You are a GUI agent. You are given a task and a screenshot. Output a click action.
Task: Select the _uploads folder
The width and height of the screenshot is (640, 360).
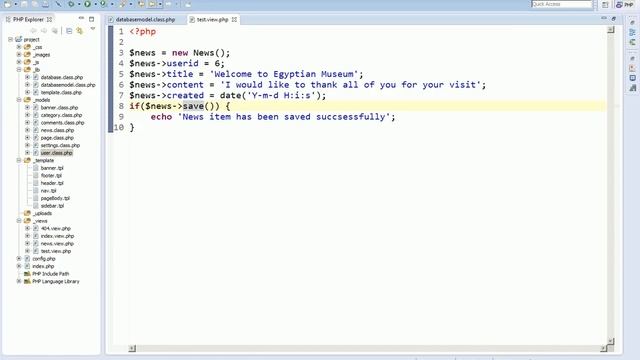(42, 213)
